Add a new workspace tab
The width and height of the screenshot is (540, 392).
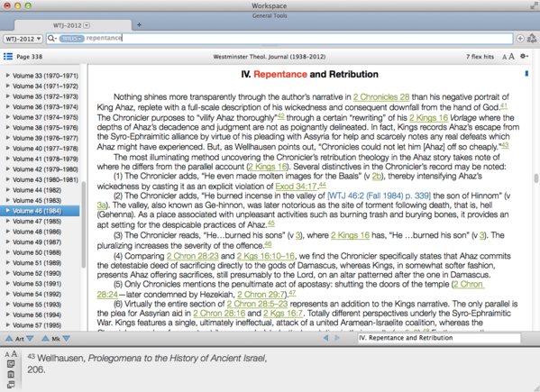pyautogui.click(x=139, y=24)
